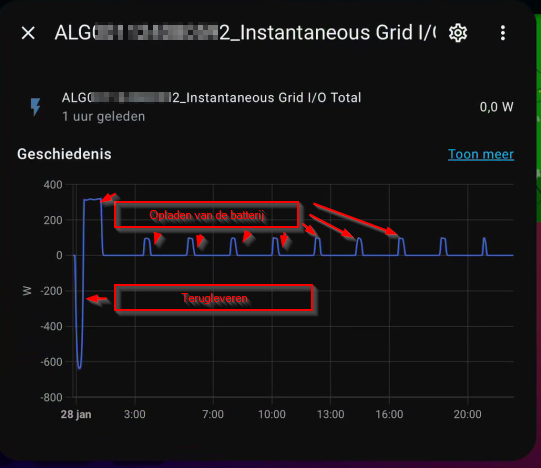Select the Instantaneous Grid I/O Total entity row
The height and width of the screenshot is (468, 541).
[x=270, y=107]
